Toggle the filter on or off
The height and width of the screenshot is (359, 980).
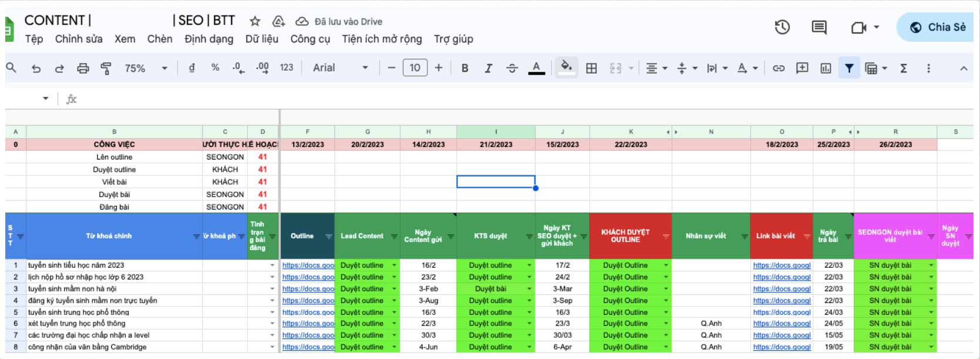(849, 68)
